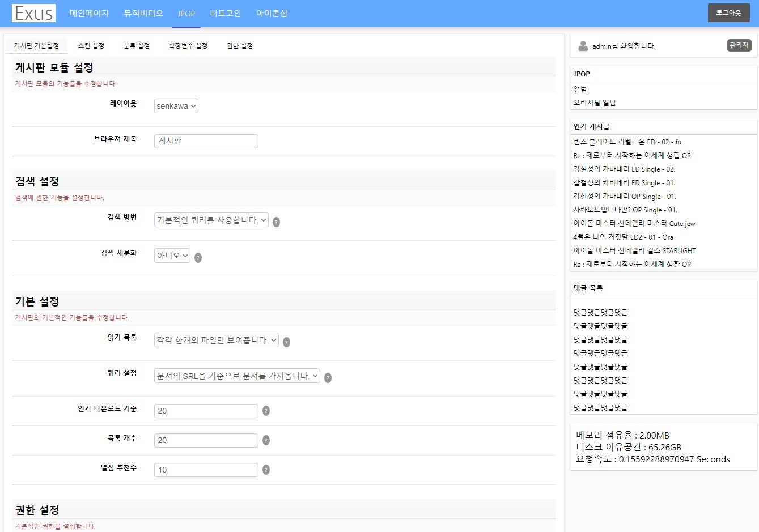Click the 인기 게시글 heading
The height and width of the screenshot is (532, 759).
coord(591,127)
